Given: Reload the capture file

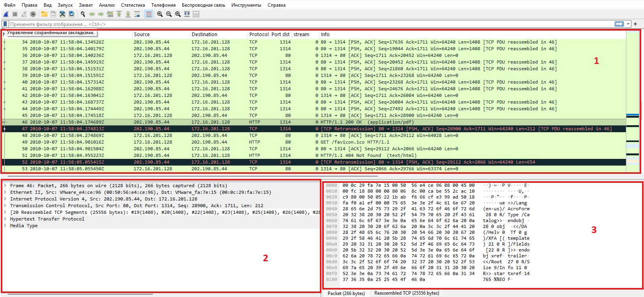Looking at the screenshot, I should pos(72,14).
